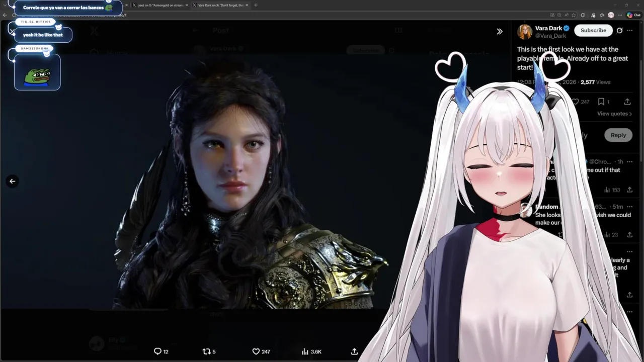The height and width of the screenshot is (362, 644).
Task: Add page to favorites star icon
Action: [x=573, y=15]
